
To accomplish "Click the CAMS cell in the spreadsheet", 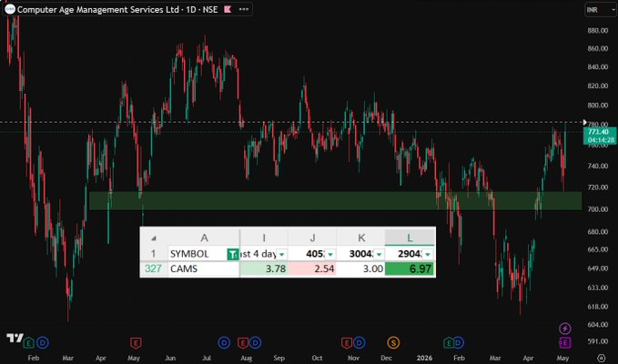I will 204,268.
